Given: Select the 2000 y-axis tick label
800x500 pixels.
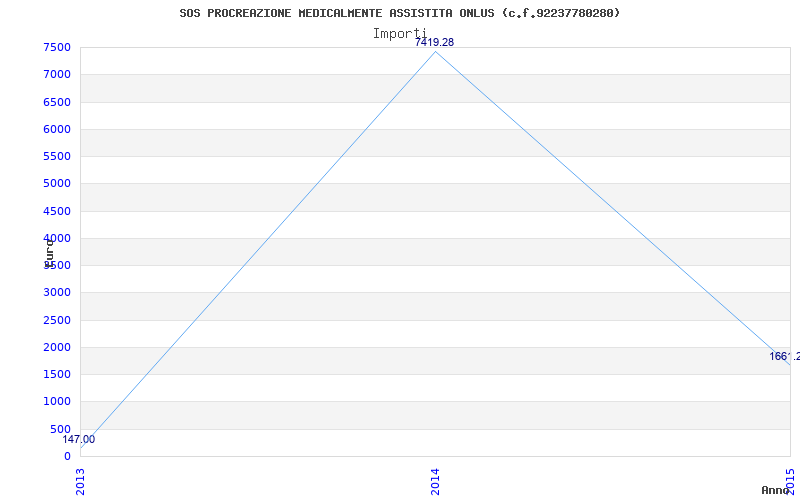Looking at the screenshot, I should point(57,348).
